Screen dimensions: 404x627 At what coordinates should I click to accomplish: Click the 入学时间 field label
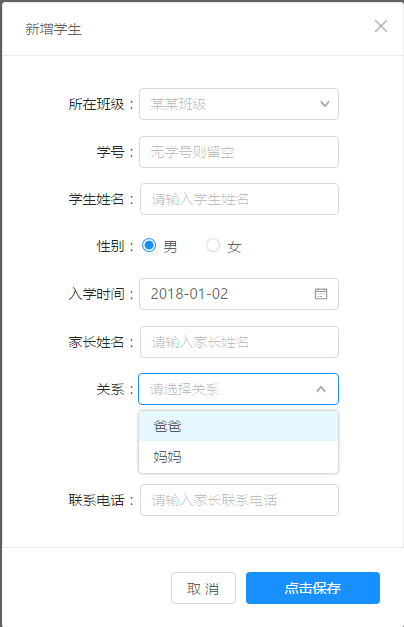coord(96,294)
